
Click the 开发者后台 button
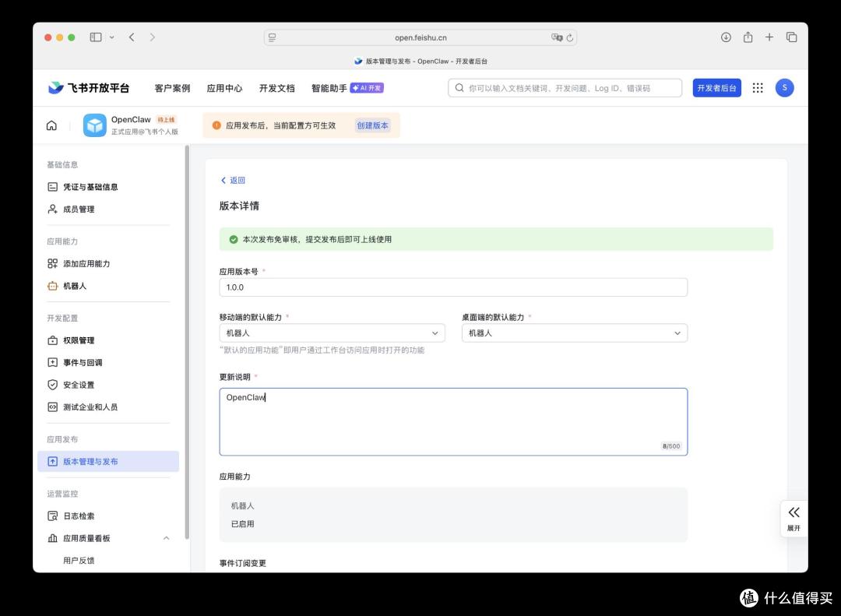point(716,88)
